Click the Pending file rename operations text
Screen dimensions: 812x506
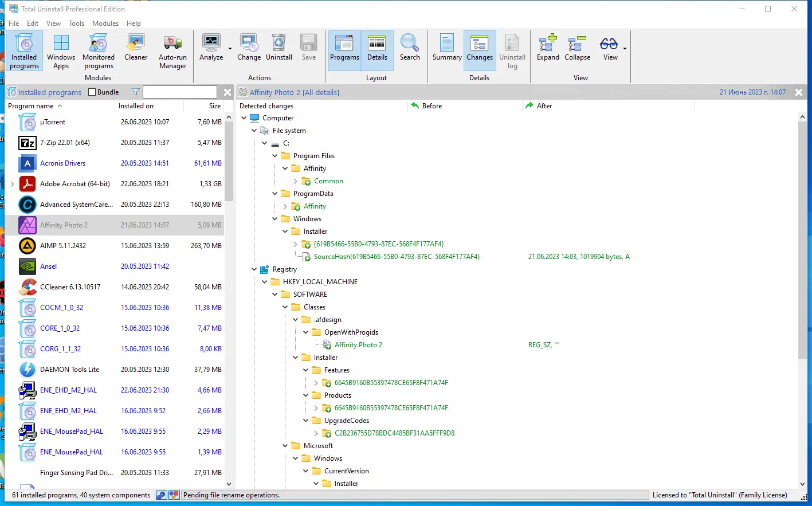pyautogui.click(x=232, y=495)
